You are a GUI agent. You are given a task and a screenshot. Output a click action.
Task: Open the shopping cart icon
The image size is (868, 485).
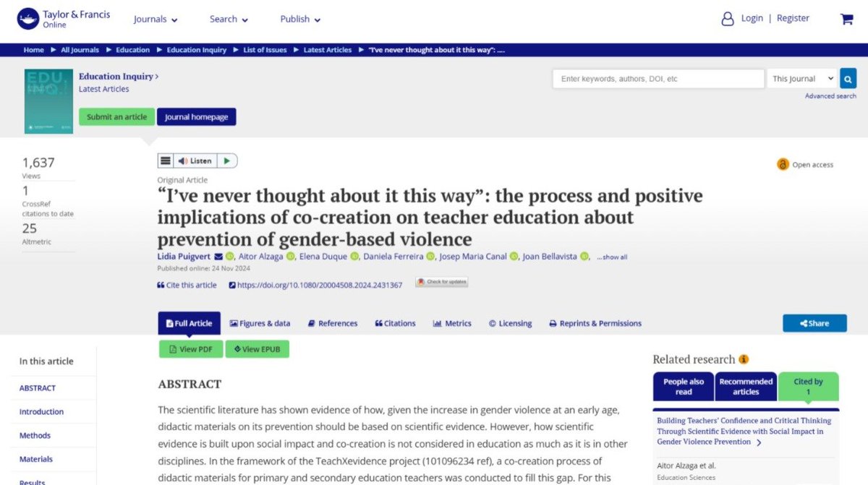(846, 20)
